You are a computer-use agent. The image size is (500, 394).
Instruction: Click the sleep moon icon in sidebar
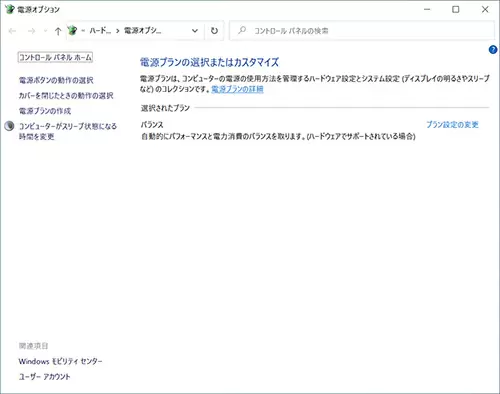pyautogui.click(x=9, y=126)
